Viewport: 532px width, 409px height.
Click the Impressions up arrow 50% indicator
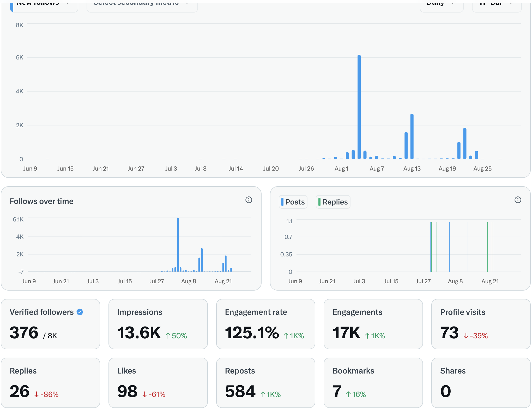point(176,336)
